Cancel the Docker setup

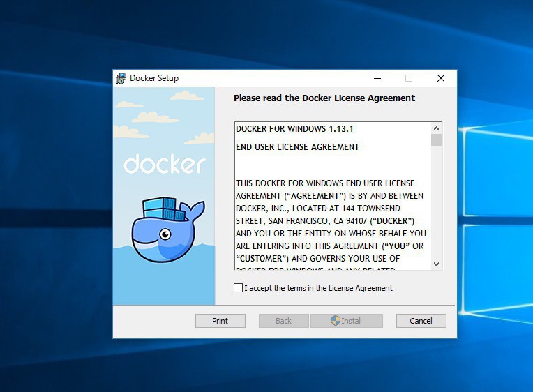click(x=421, y=321)
